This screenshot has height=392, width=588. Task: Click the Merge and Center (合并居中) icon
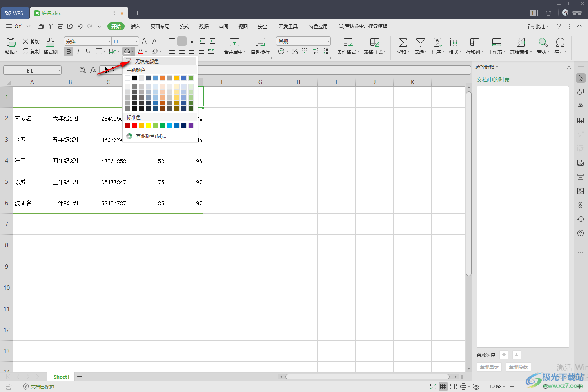point(235,42)
